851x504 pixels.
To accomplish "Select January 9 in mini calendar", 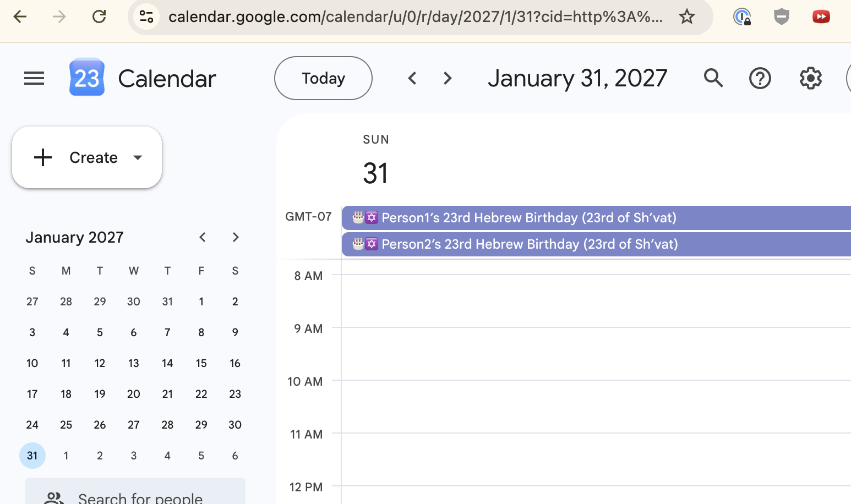I will pos(235,332).
